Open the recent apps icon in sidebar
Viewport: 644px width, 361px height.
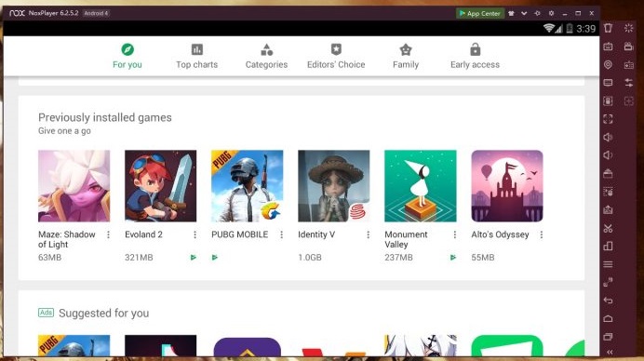[x=609, y=337]
